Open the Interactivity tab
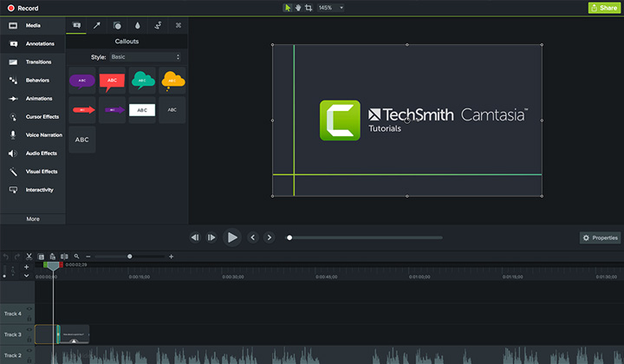The image size is (624, 364). pos(33,190)
